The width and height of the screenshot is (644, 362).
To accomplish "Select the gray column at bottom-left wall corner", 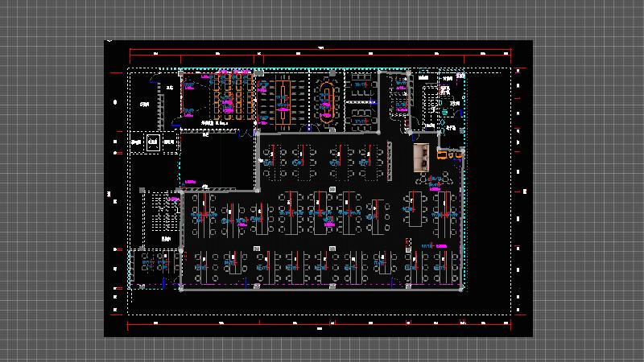I will (181, 287).
